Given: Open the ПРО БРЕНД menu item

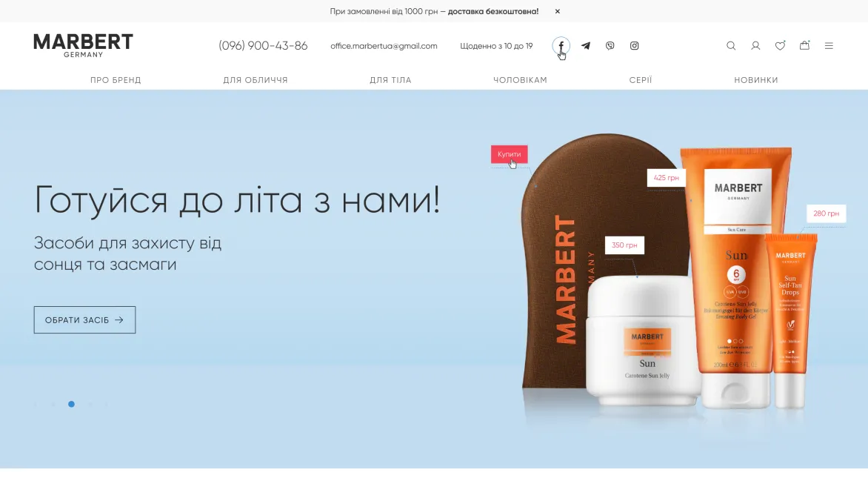Looking at the screenshot, I should 116,80.
